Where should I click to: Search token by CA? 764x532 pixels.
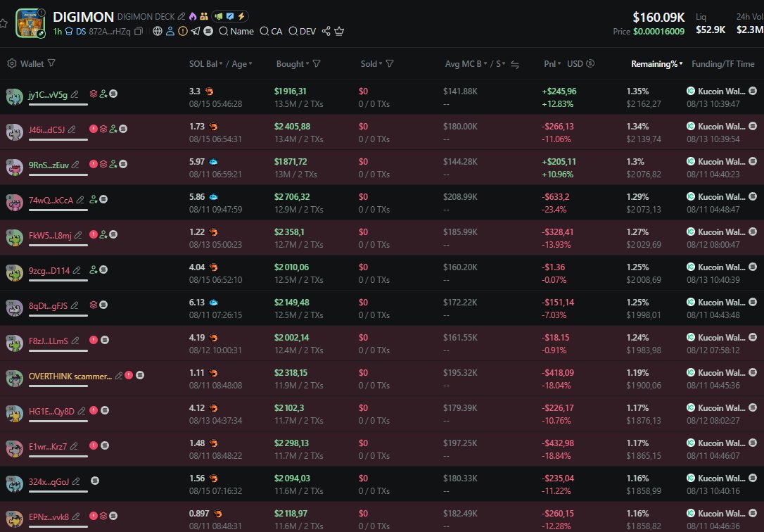(272, 31)
